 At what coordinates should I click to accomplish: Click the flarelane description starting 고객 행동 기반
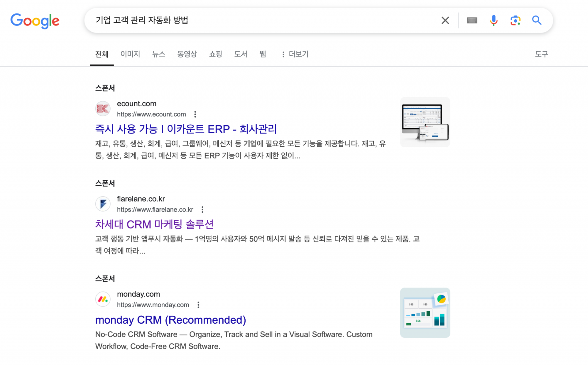[x=258, y=245]
